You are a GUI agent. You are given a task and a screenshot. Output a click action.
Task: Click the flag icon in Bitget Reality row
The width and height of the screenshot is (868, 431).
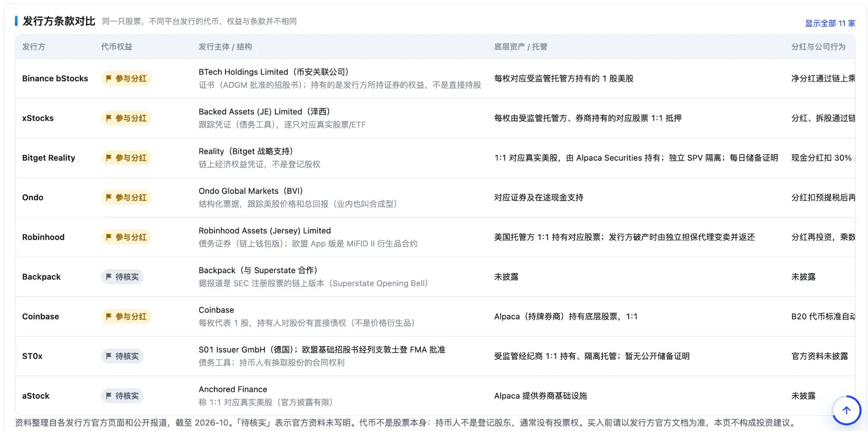(x=109, y=158)
